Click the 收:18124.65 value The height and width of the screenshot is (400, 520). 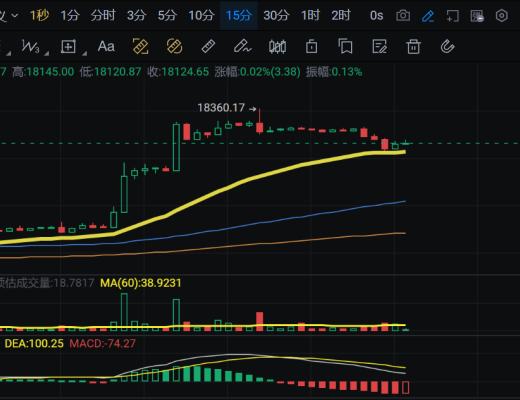pos(178,72)
